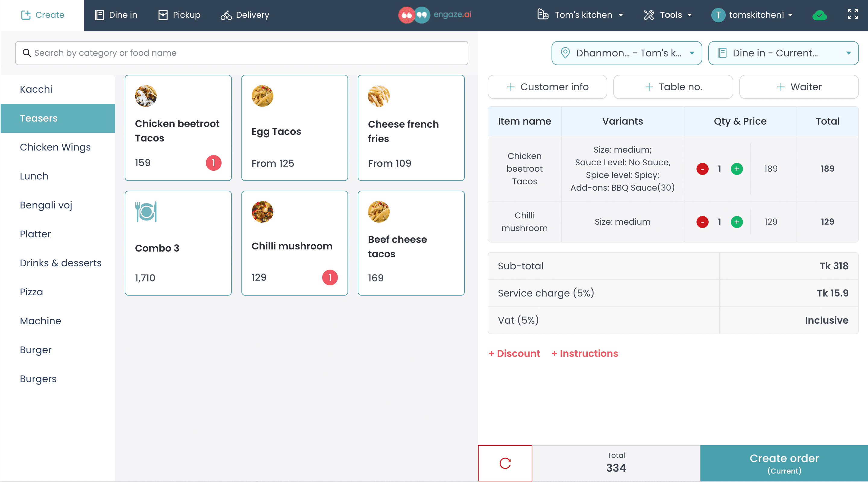Open the Dine in - Current order type dropdown
868x482 pixels.
783,53
